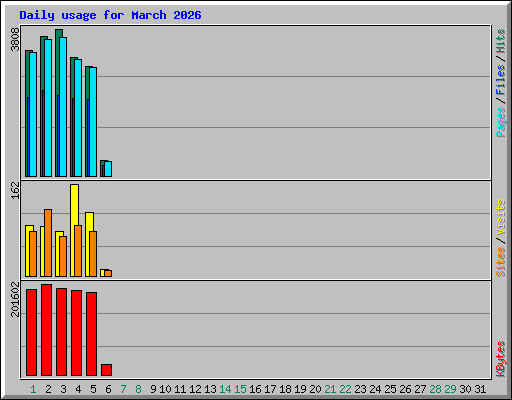Click the cyan pages bar for day 1
Image resolution: width=512 pixels, height=400 pixels.
pos(33,114)
